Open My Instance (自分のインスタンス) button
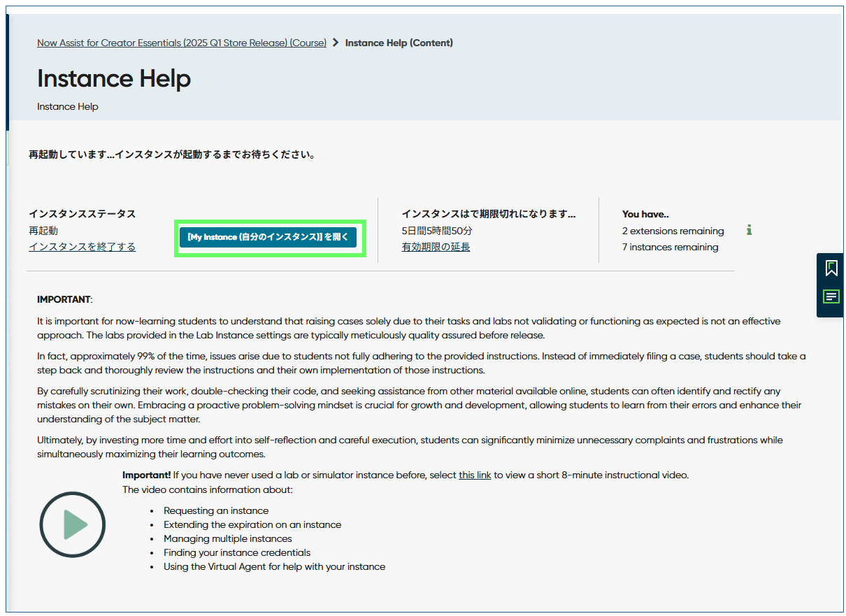 (268, 237)
